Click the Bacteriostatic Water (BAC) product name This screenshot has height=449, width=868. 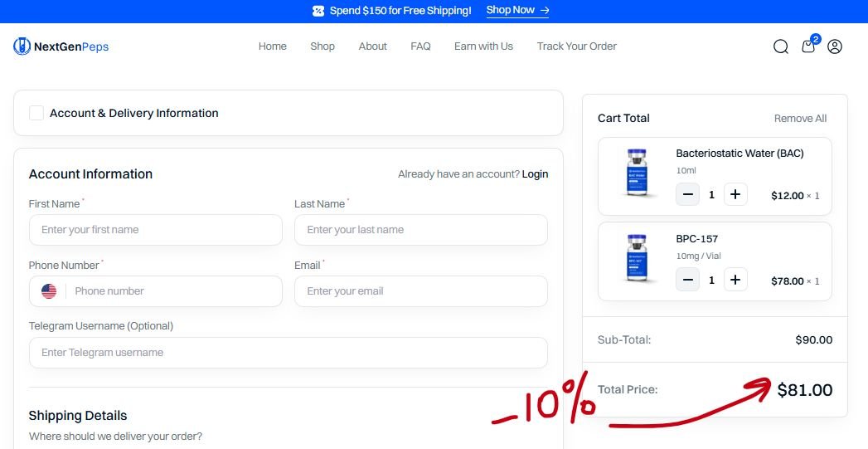click(x=739, y=154)
